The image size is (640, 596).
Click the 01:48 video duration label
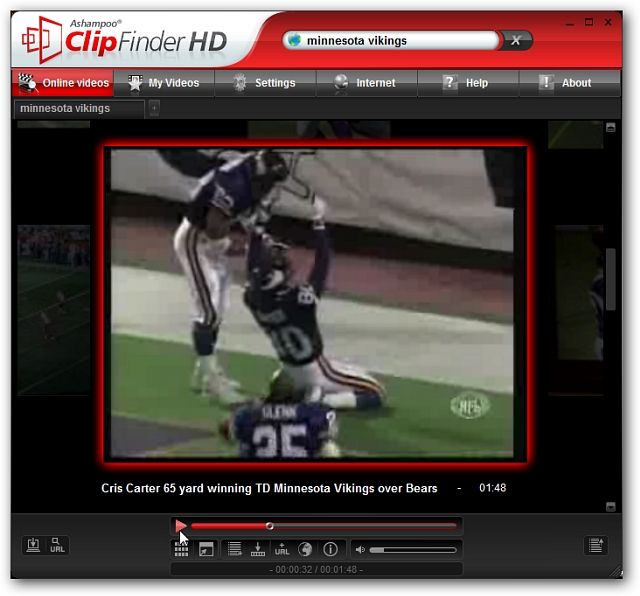point(493,488)
